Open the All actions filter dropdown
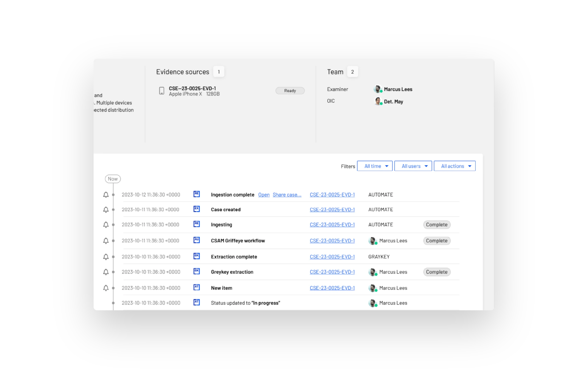This screenshot has width=588, height=369. 455,166
